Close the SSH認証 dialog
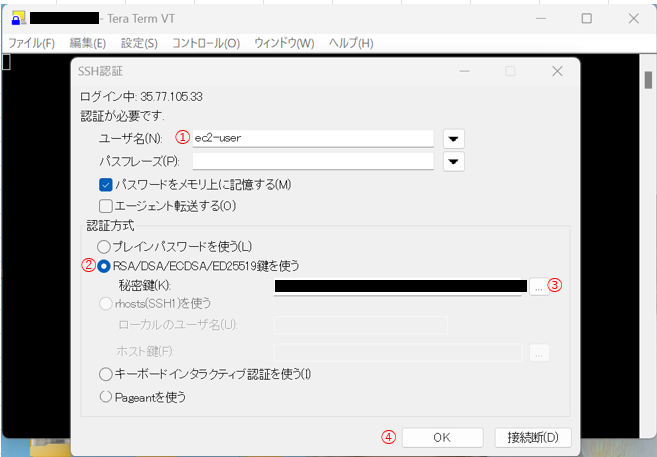Screen dimensions: 657x457 (x=557, y=71)
